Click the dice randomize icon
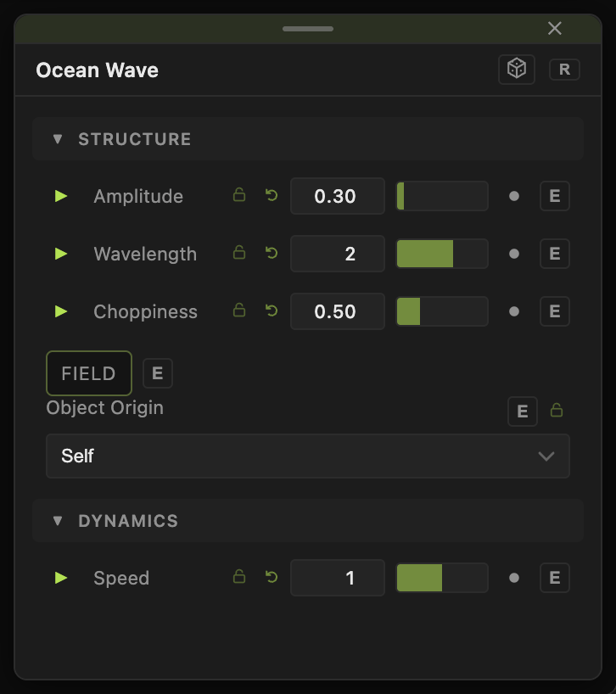616x694 pixels. pyautogui.click(x=517, y=70)
